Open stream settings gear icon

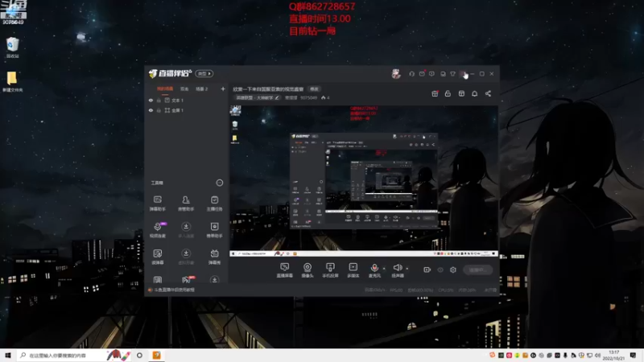tap(453, 269)
